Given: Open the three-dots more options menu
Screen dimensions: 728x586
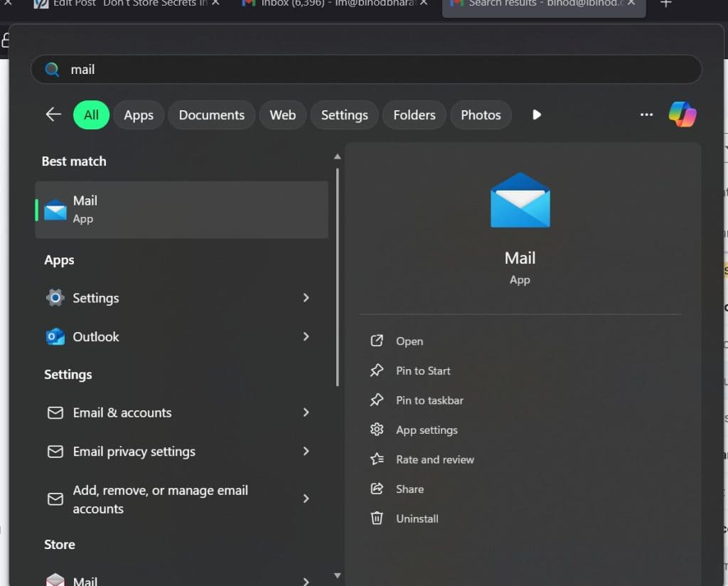Looking at the screenshot, I should point(646,114).
